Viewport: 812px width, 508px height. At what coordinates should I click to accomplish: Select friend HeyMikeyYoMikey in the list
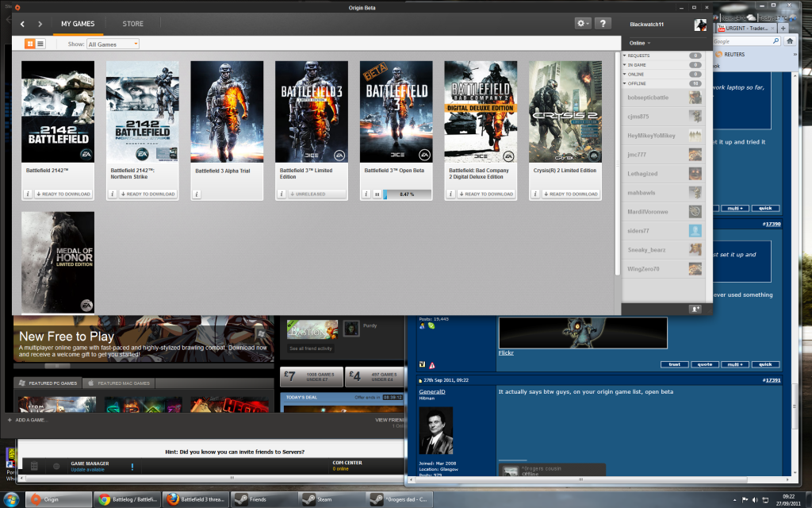[x=664, y=136]
